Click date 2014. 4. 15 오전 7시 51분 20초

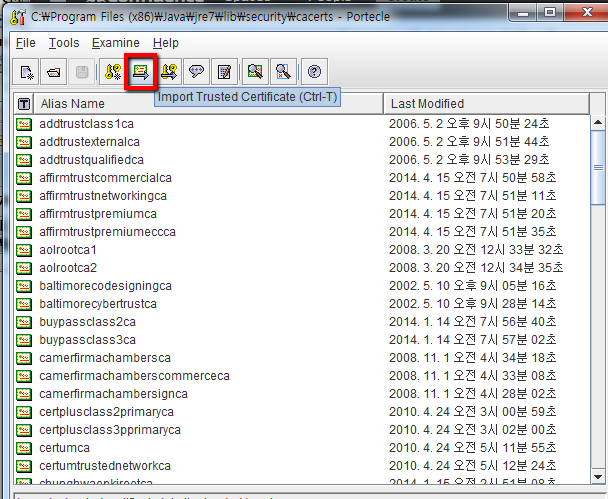[x=473, y=214]
